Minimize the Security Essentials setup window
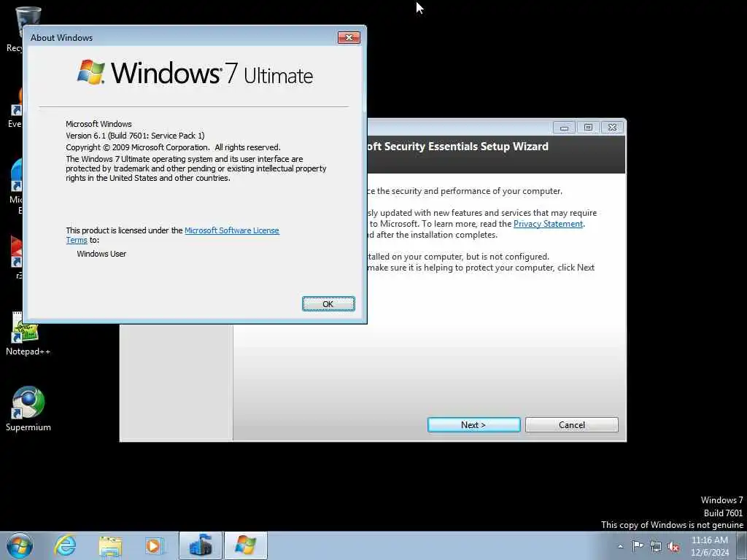 (564, 128)
